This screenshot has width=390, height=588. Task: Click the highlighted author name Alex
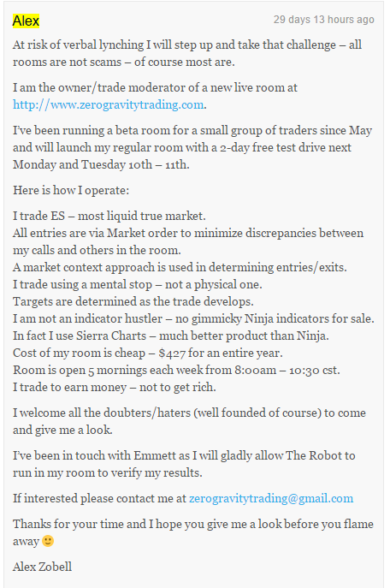26,21
